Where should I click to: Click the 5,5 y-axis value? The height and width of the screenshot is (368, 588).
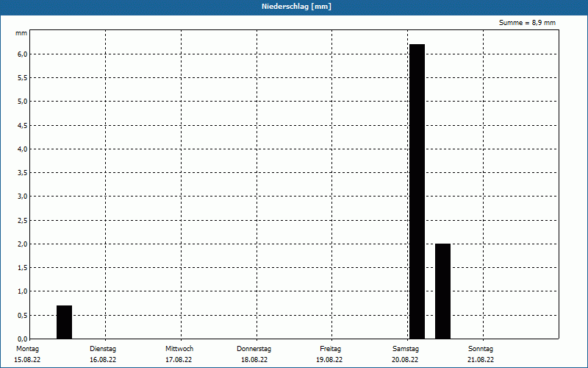pos(22,78)
